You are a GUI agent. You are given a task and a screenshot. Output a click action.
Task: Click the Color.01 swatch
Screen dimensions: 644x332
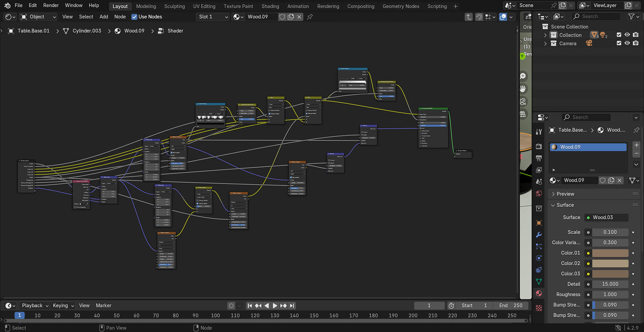[610, 253]
